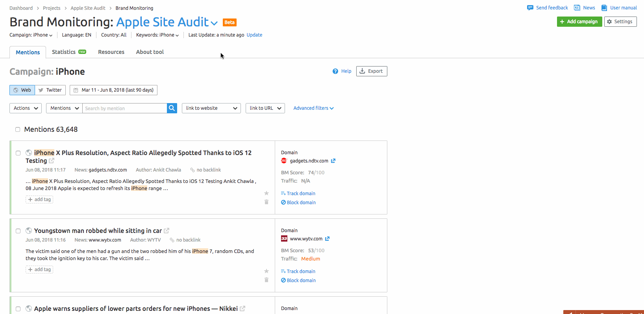Open gadgets.ndtv.com external link icon

point(333,161)
